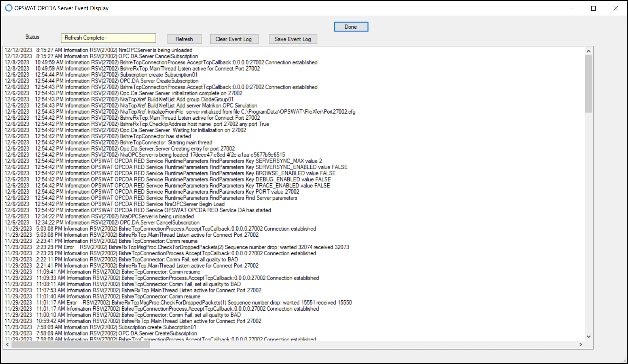This screenshot has height=364, width=628.
Task: Select the 12:34:22 PM 'being unloaded' entry
Action: pos(99,216)
